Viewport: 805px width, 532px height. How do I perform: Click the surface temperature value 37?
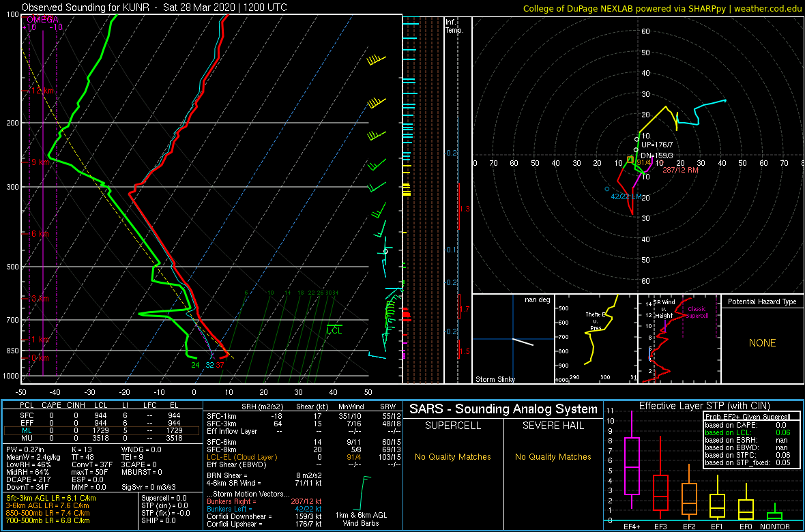tap(220, 365)
